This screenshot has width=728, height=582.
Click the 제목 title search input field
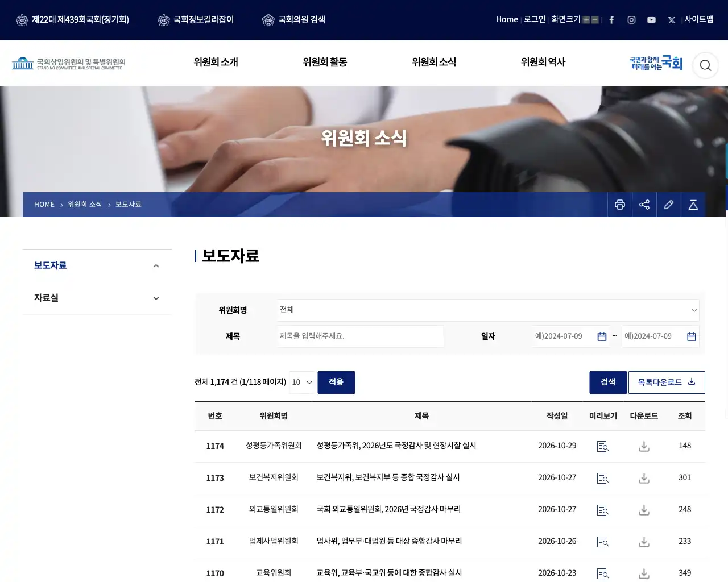pyautogui.click(x=361, y=336)
